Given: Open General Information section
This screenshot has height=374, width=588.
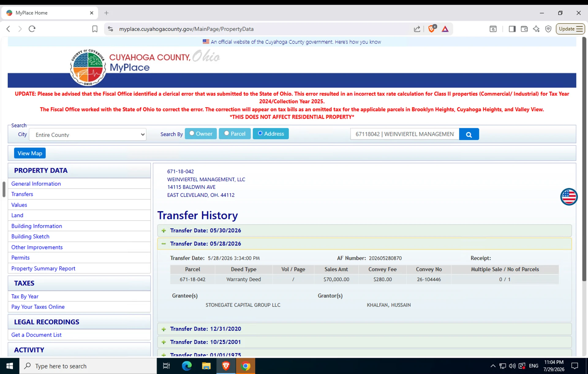Looking at the screenshot, I should click(x=36, y=183).
